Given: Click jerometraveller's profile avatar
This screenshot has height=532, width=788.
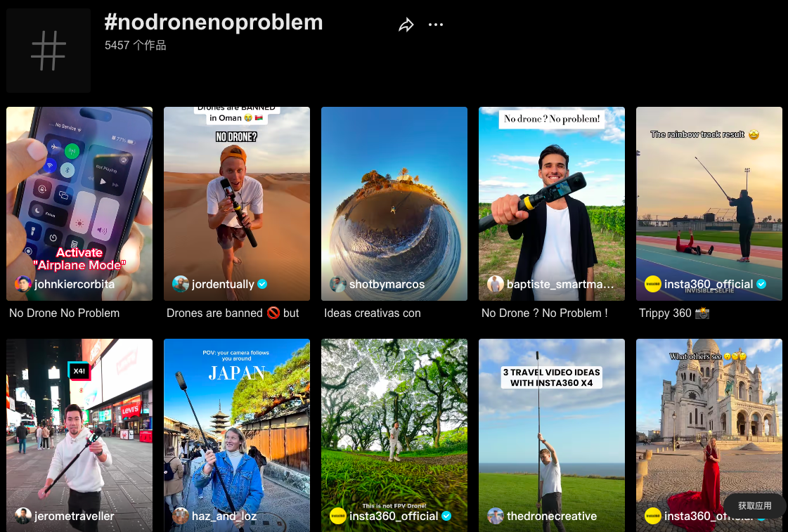Looking at the screenshot, I should 23,515.
